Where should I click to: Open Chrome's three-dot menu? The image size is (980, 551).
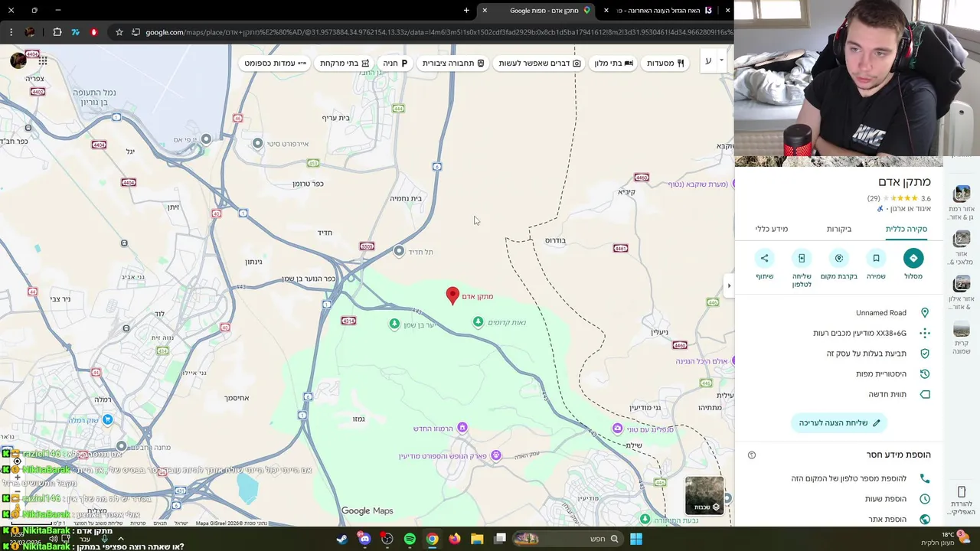click(11, 32)
